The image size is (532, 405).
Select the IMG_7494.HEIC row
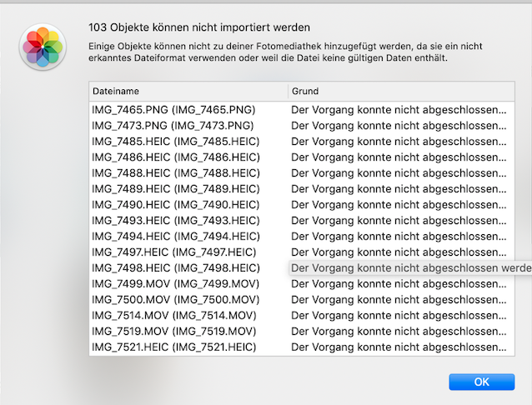click(x=175, y=236)
